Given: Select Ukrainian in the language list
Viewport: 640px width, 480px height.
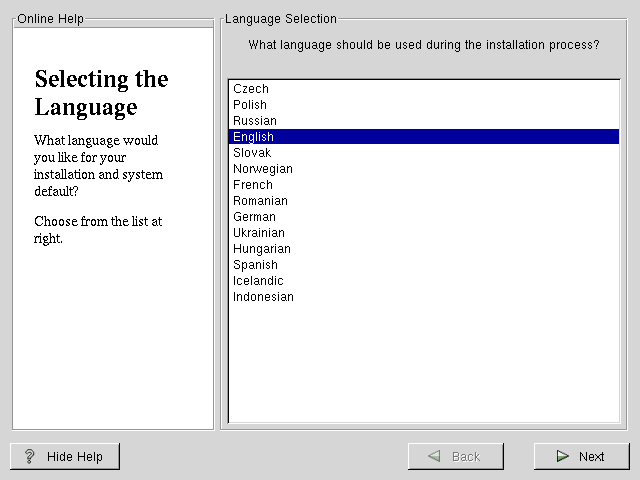Looking at the screenshot, I should coord(259,233).
